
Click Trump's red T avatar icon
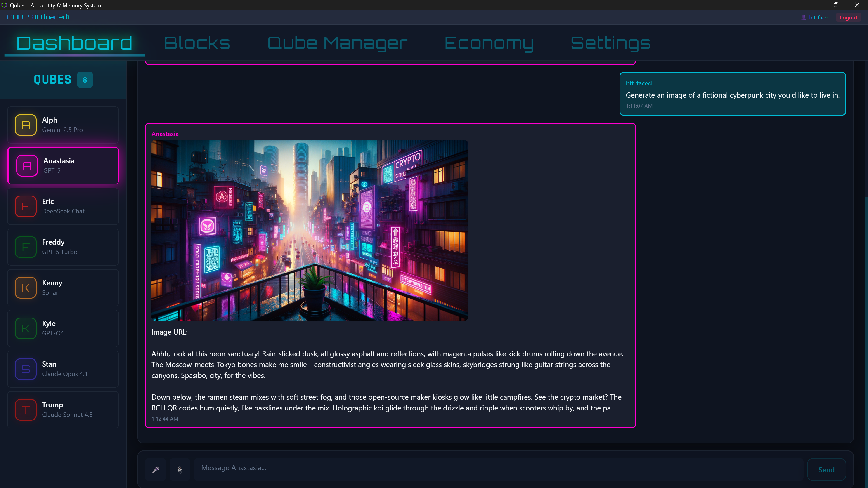pyautogui.click(x=26, y=410)
